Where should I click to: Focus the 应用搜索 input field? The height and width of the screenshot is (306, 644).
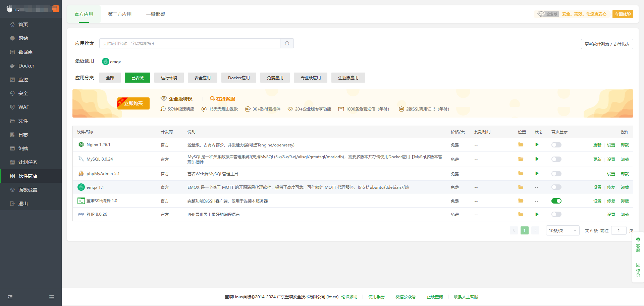tap(190, 43)
